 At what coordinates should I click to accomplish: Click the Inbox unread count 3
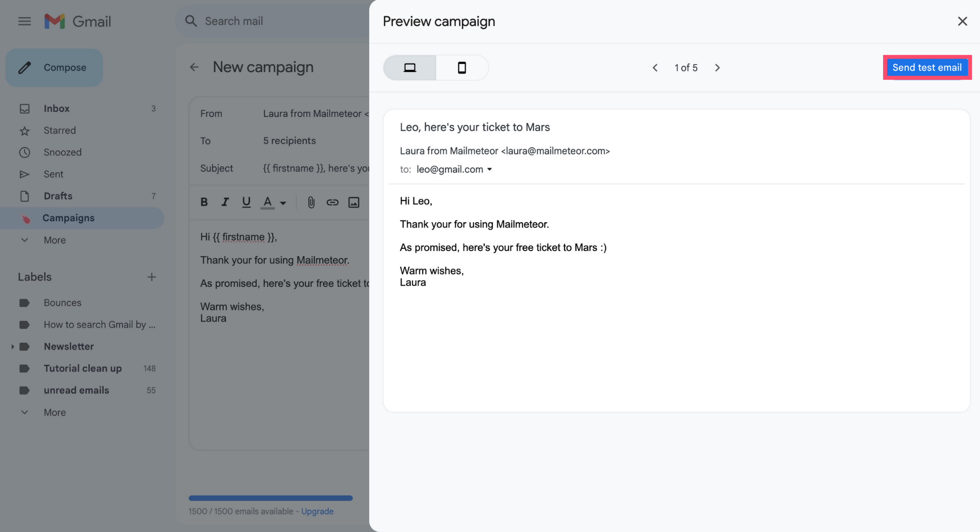153,109
